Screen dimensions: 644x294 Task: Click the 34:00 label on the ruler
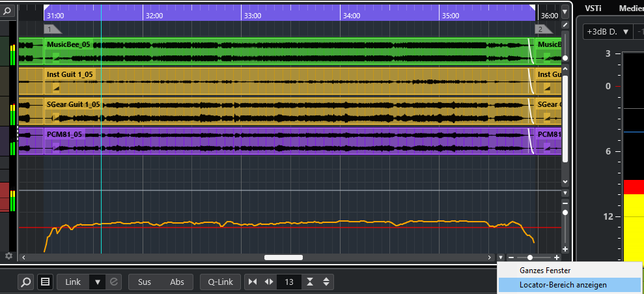coord(352,16)
